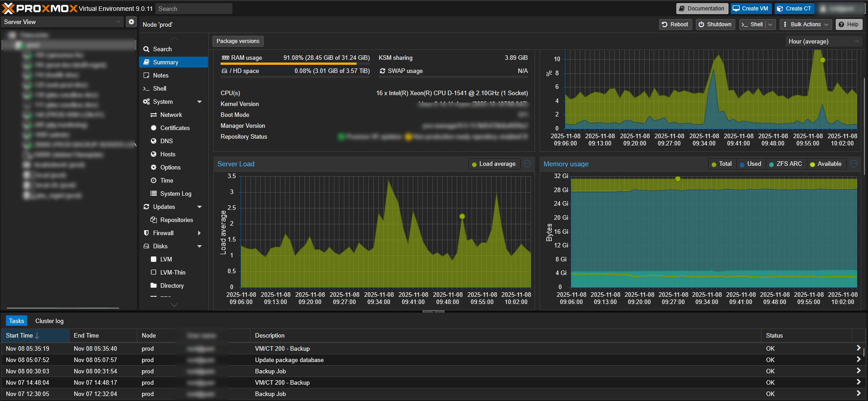868x401 pixels.
Task: Click the RAM usage progress bar
Action: click(295, 64)
